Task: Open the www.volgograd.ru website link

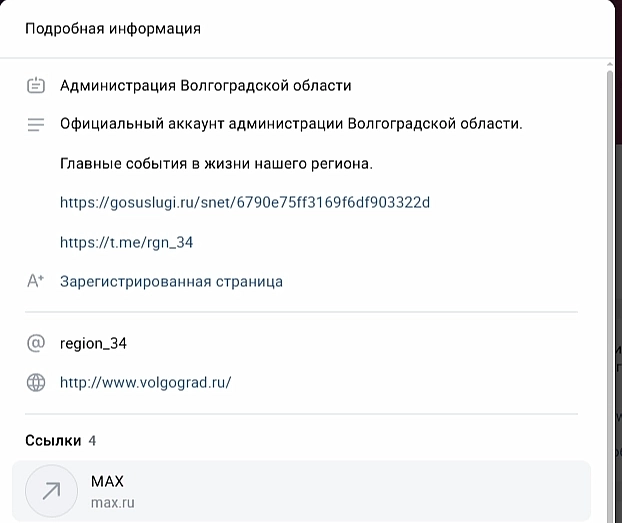Action: [146, 383]
